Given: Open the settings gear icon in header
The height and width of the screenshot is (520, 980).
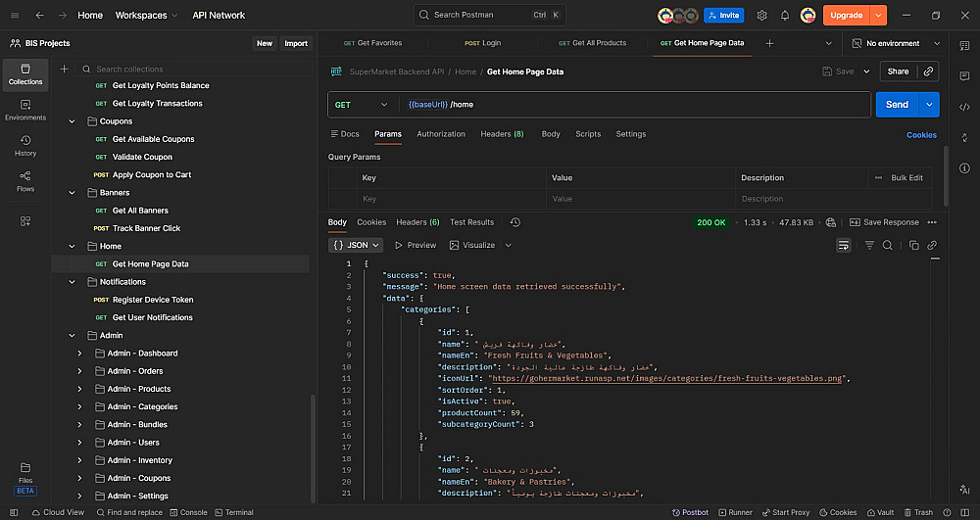Looking at the screenshot, I should (x=762, y=16).
